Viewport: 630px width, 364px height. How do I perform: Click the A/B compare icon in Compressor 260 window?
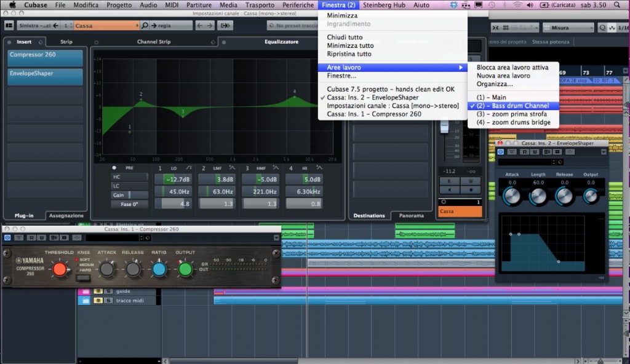(x=54, y=238)
